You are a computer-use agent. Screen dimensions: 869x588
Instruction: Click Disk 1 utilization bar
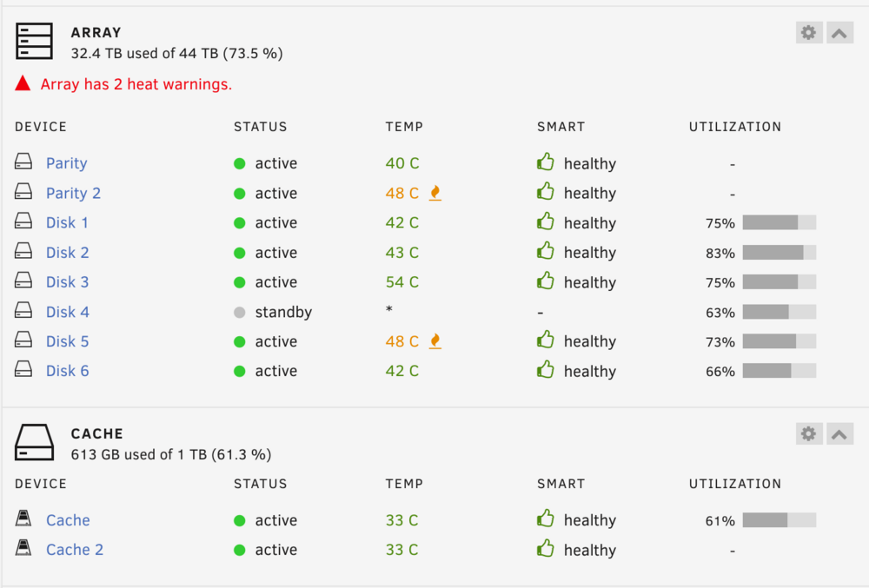779,222
